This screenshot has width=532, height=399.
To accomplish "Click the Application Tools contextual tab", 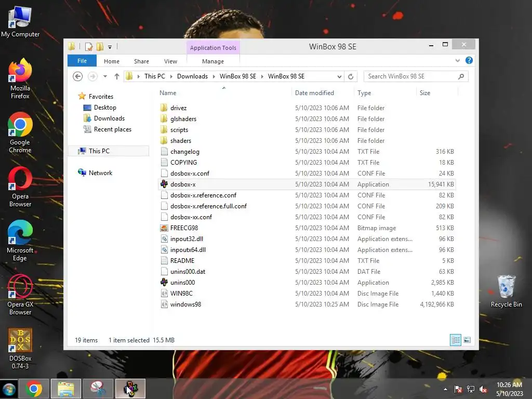I will [x=213, y=48].
